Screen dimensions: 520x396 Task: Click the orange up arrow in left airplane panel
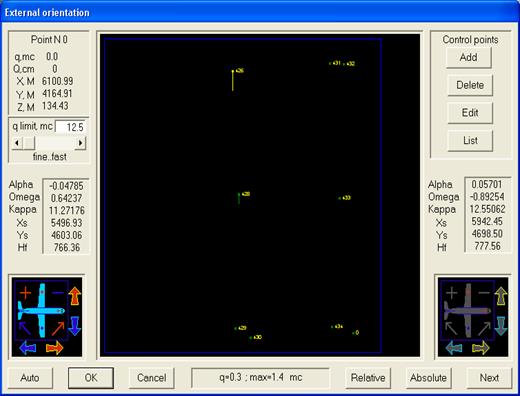click(x=75, y=296)
